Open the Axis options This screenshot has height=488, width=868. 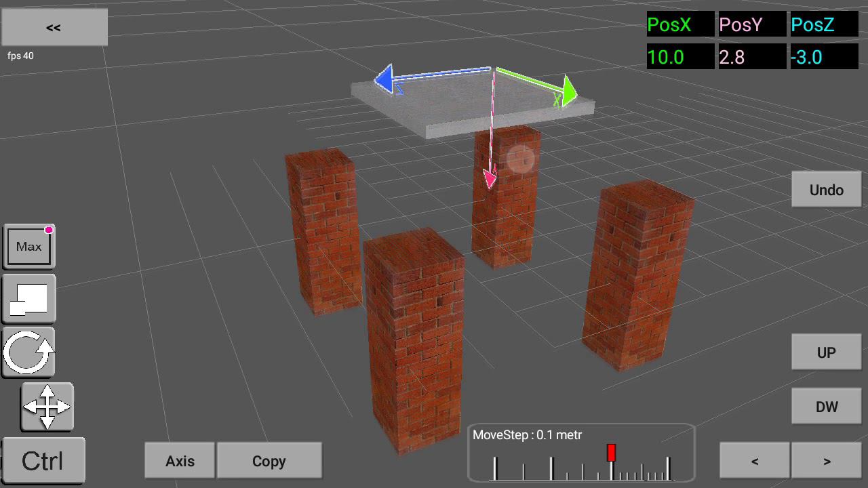(180, 461)
